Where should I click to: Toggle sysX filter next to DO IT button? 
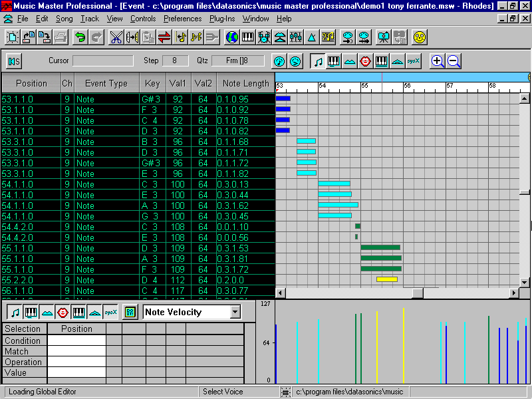pyautogui.click(x=110, y=312)
